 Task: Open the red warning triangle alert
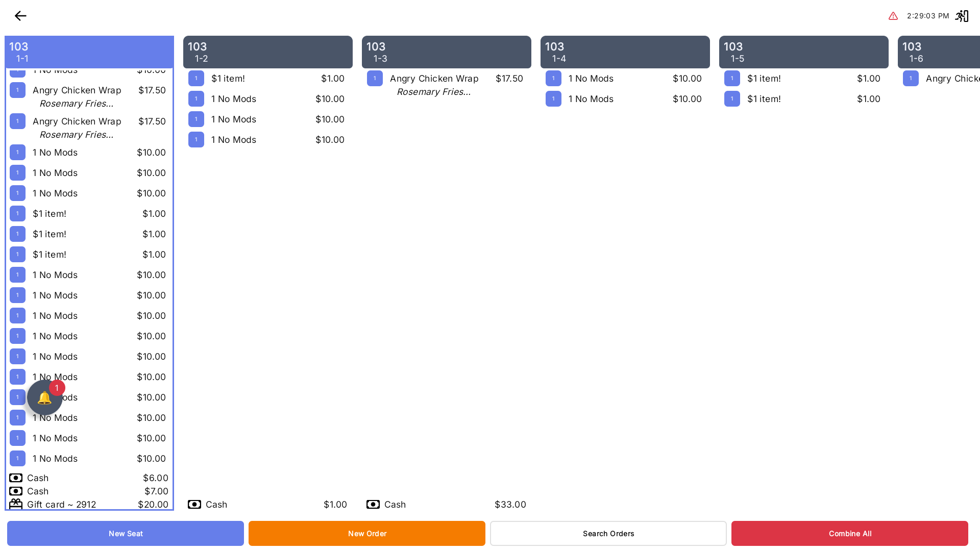(x=893, y=16)
